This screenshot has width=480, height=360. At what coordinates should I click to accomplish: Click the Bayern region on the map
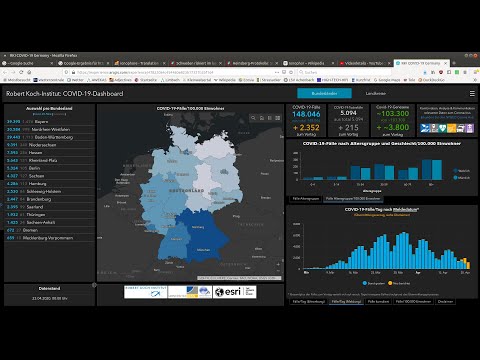click(x=203, y=237)
